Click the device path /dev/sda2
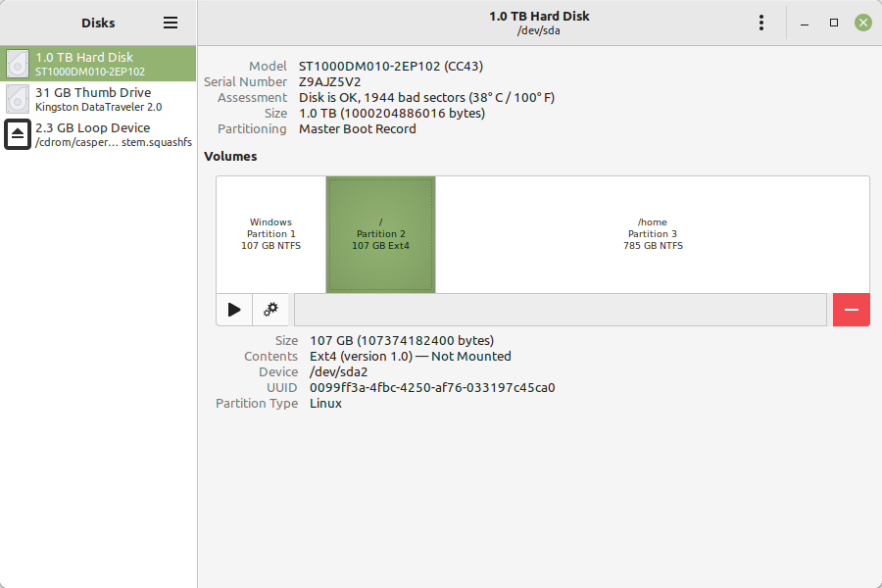 pyautogui.click(x=339, y=372)
